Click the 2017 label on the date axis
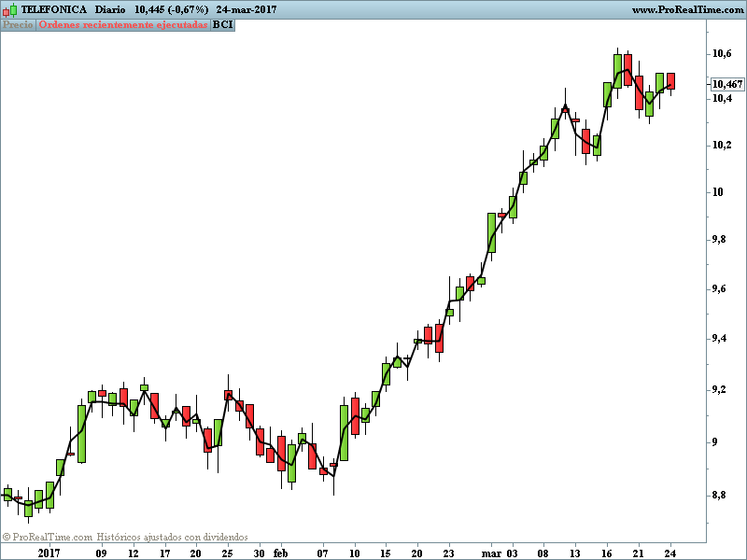Screen dimensions: 747x560 point(49,553)
